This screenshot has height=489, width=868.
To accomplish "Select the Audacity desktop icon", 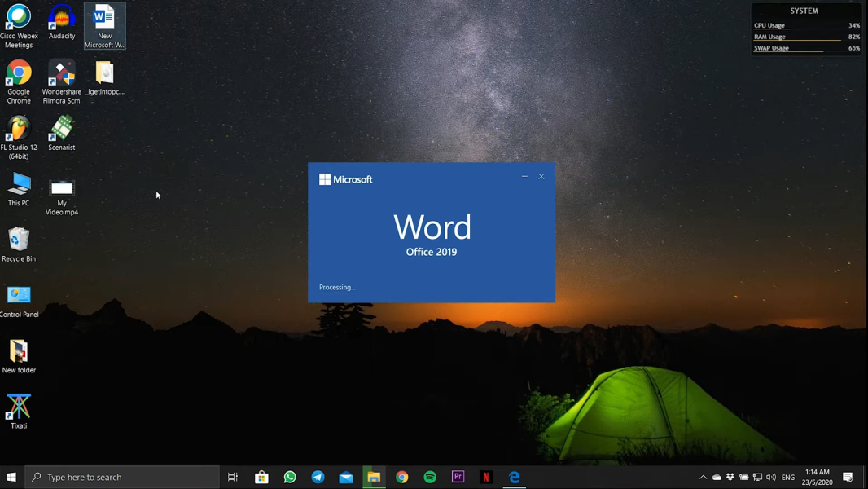I will (61, 22).
